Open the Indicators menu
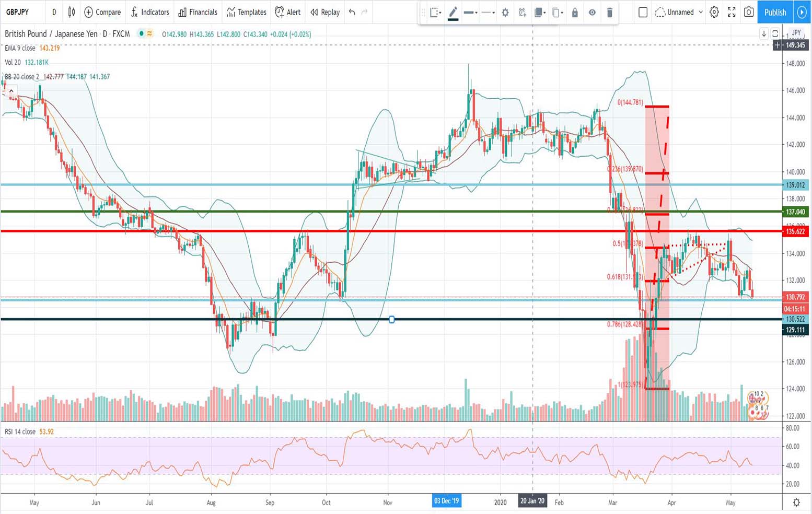This screenshot has height=514, width=812. tap(149, 12)
